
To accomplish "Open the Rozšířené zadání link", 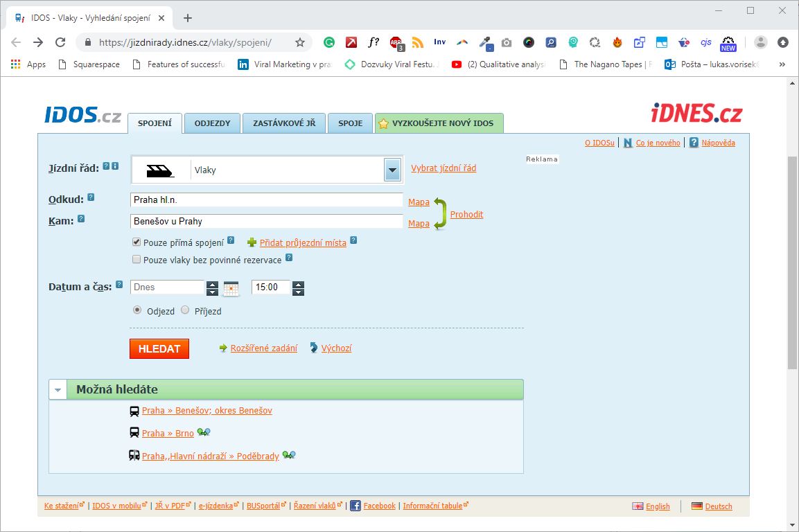I will [263, 348].
